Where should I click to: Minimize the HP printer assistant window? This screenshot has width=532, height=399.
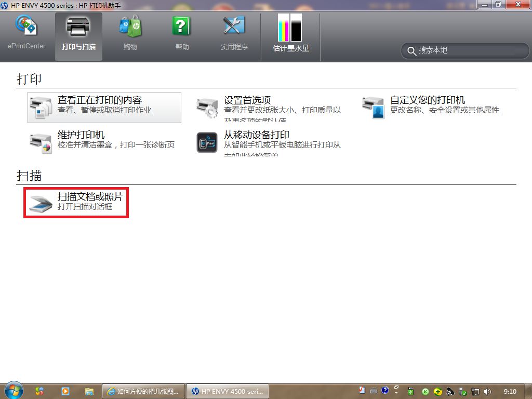(485, 5)
